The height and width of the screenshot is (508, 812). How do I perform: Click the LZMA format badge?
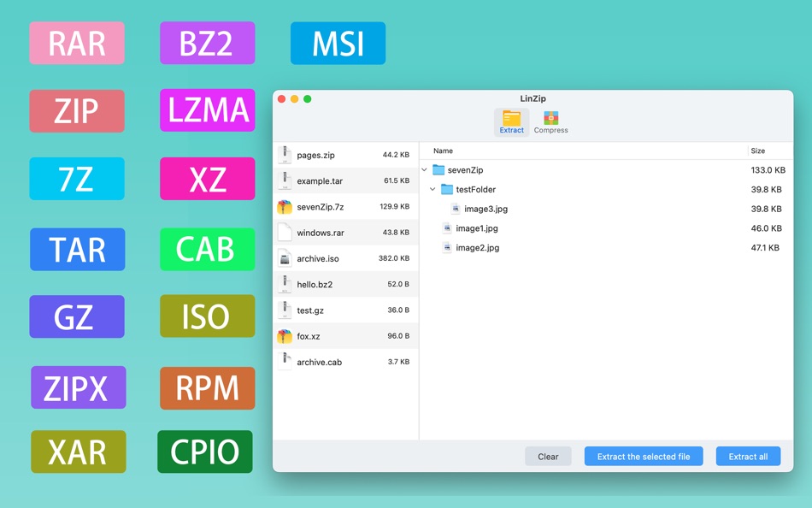click(207, 109)
